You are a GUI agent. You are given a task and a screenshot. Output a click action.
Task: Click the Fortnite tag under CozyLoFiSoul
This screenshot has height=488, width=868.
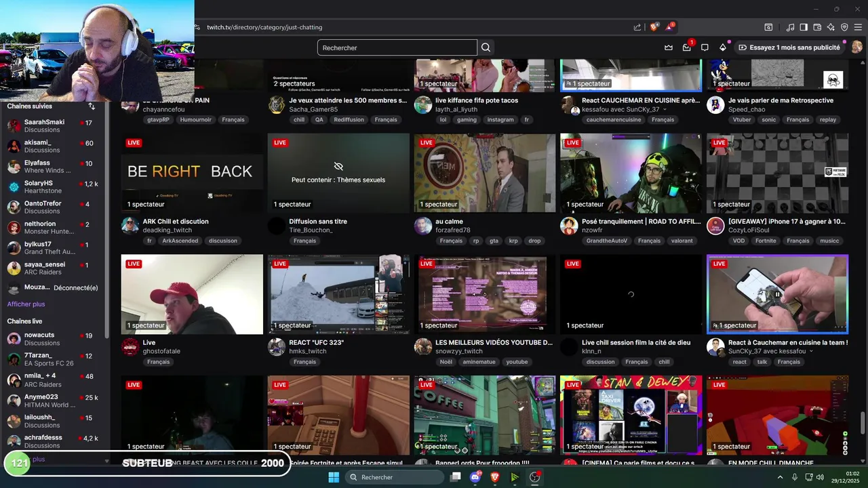pos(766,241)
